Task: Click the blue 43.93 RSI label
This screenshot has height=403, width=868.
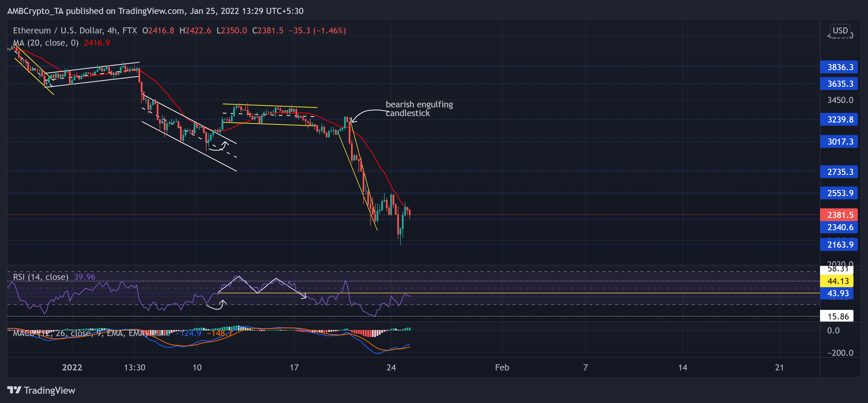Action: [837, 293]
